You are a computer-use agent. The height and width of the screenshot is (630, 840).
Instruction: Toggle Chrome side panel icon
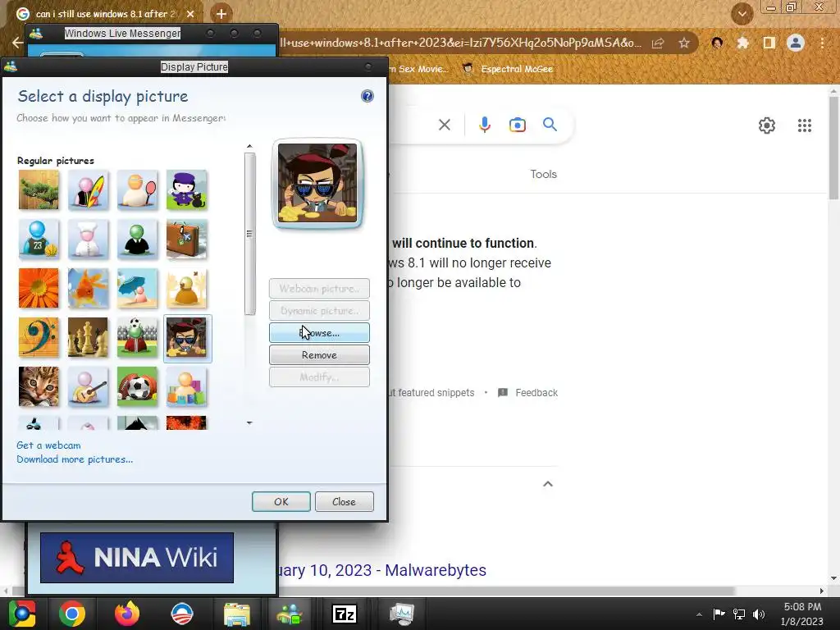[x=769, y=43]
